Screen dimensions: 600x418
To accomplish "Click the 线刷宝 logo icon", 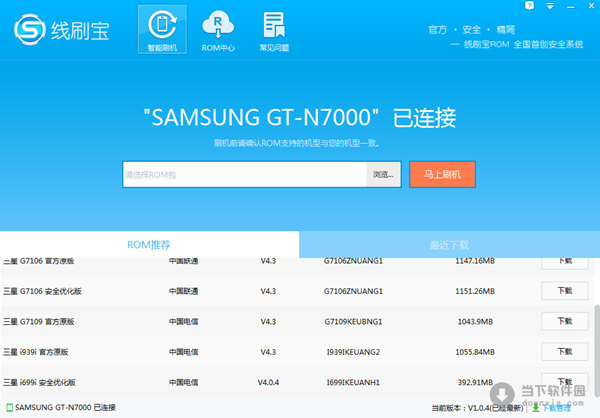I will pyautogui.click(x=29, y=30).
